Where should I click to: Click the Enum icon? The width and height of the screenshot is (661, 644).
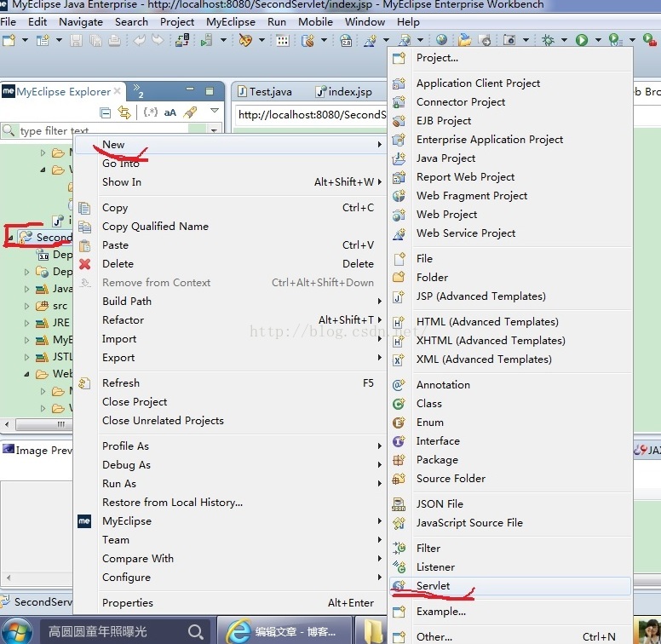pyautogui.click(x=399, y=423)
